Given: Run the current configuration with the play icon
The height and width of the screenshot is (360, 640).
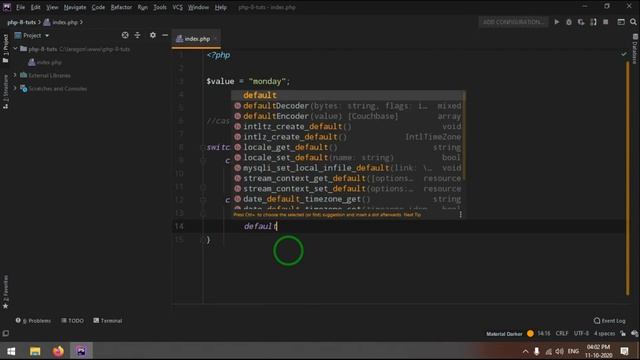Looking at the screenshot, I should pyautogui.click(x=556, y=22).
